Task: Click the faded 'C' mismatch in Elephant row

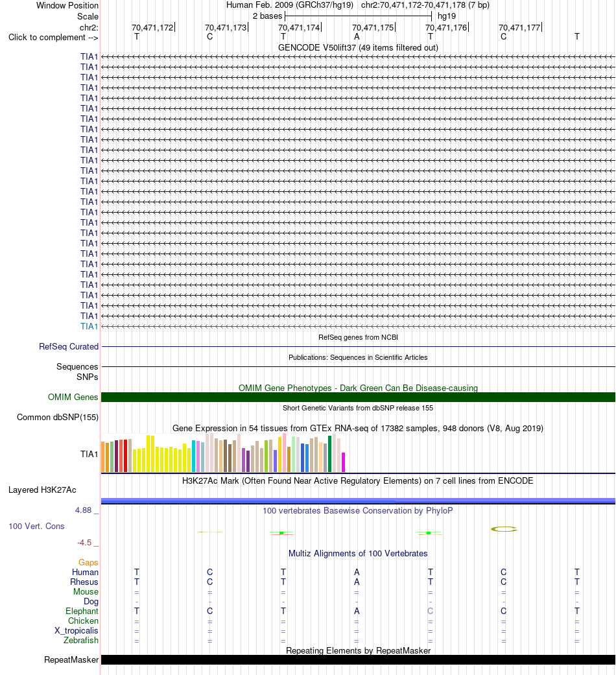Action: tap(431, 611)
